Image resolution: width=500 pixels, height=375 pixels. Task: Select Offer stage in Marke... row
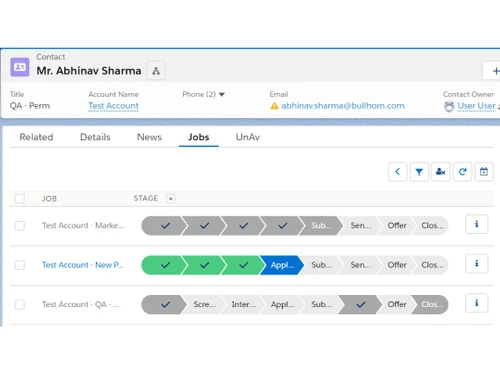pos(397,226)
